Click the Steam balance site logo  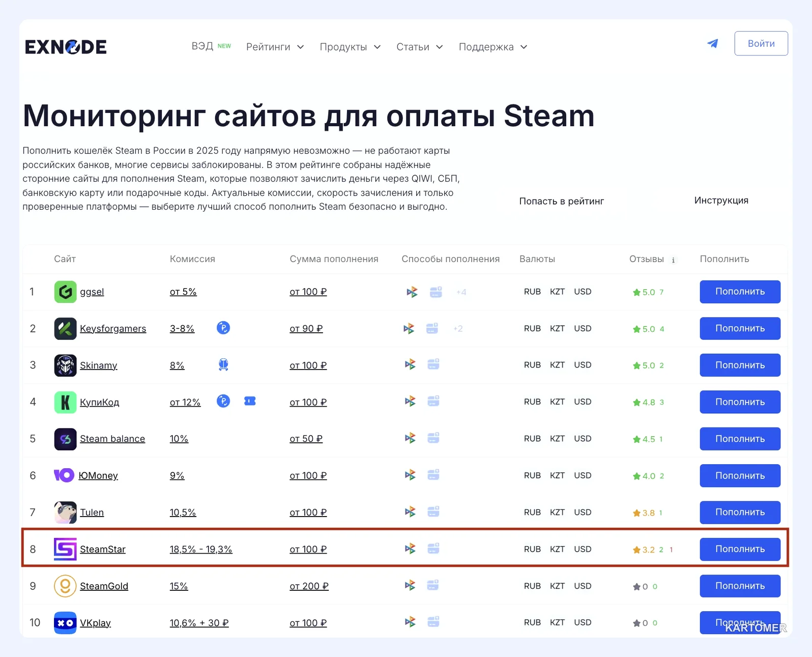65,439
